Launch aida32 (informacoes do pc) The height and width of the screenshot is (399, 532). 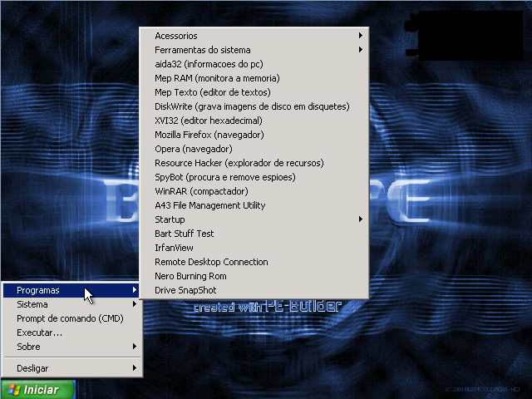point(254,64)
